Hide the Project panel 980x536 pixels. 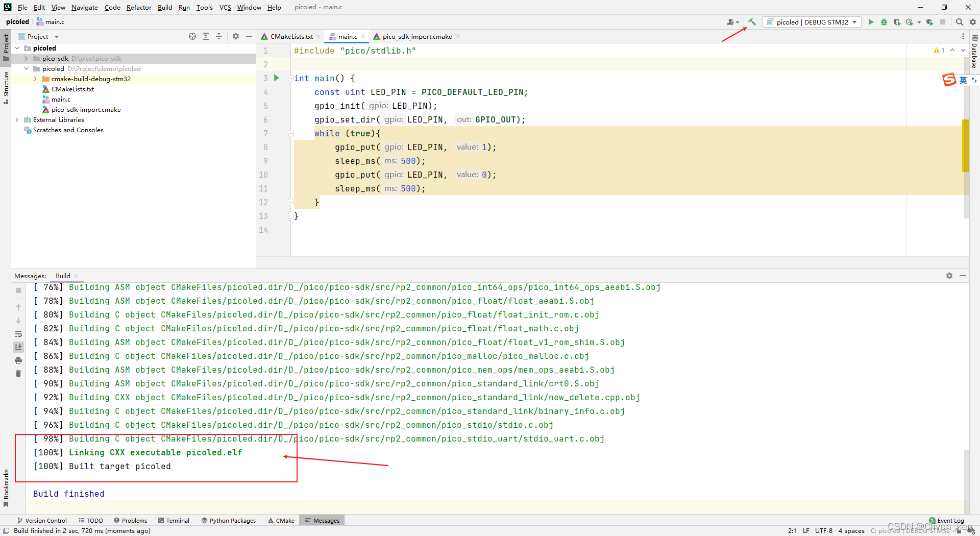pyautogui.click(x=249, y=36)
